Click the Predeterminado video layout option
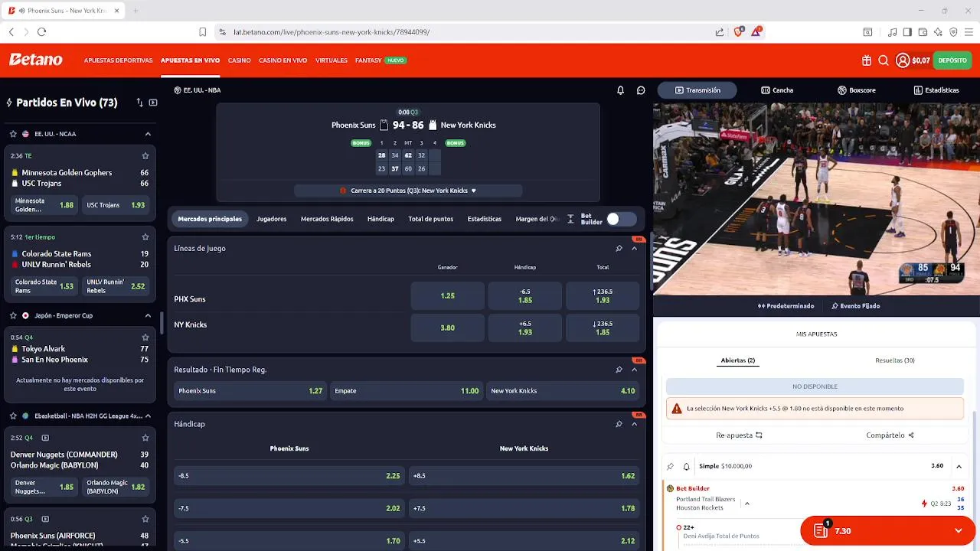This screenshot has width=980, height=551. click(786, 306)
